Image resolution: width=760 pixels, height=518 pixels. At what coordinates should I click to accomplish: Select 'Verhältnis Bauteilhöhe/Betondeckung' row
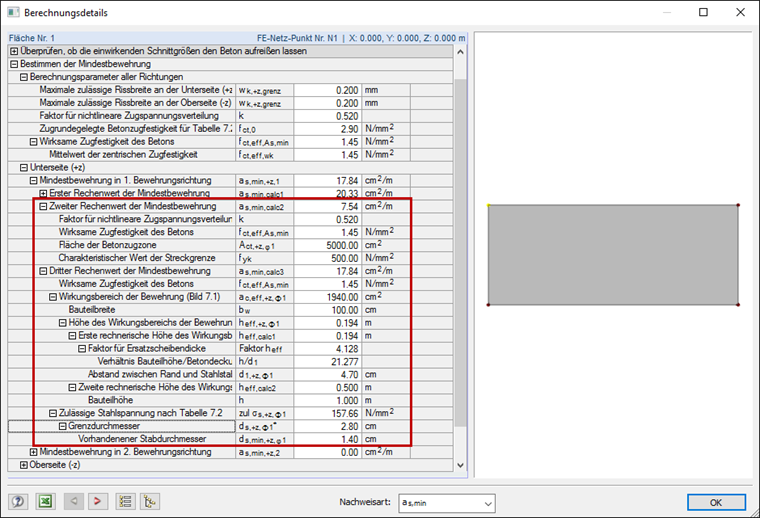(x=230, y=361)
